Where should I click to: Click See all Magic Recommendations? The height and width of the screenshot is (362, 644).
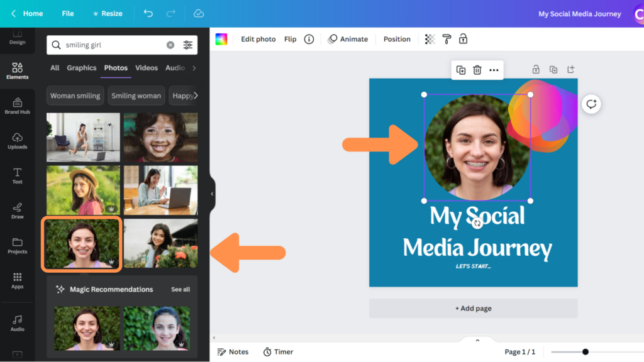(x=180, y=289)
